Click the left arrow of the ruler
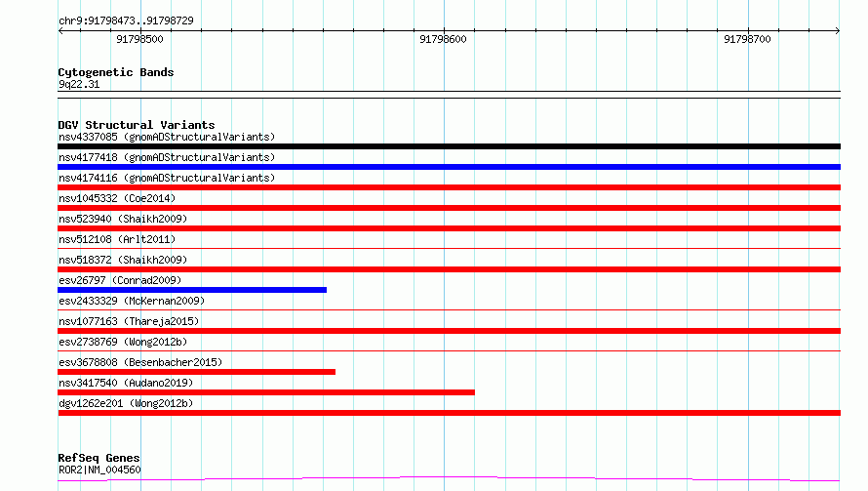This screenshot has height=491, width=868. tap(60, 30)
